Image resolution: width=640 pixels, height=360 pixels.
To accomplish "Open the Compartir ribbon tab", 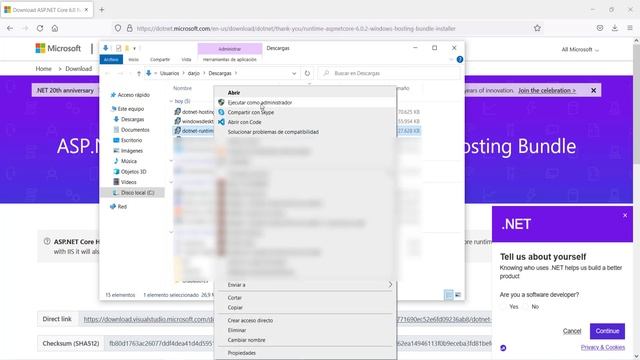I will pos(160,60).
